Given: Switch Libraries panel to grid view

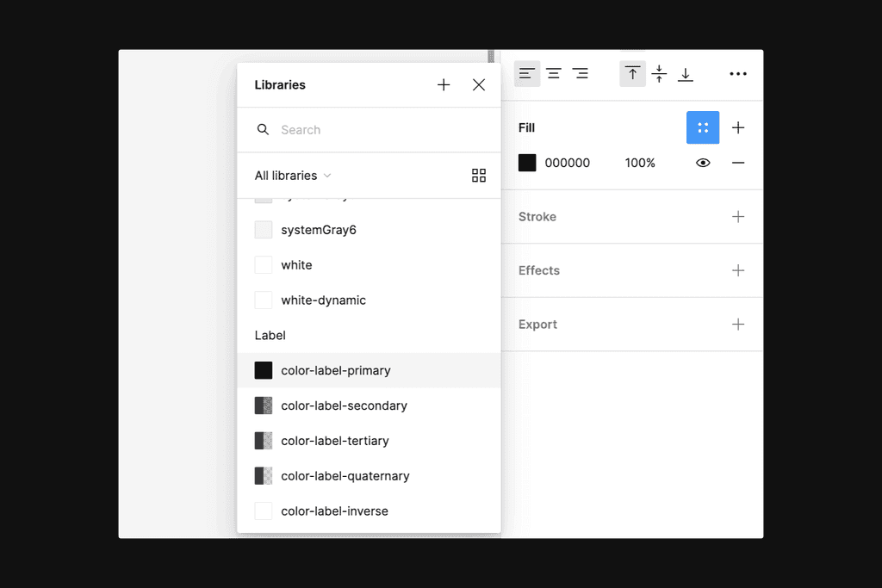Looking at the screenshot, I should [479, 175].
